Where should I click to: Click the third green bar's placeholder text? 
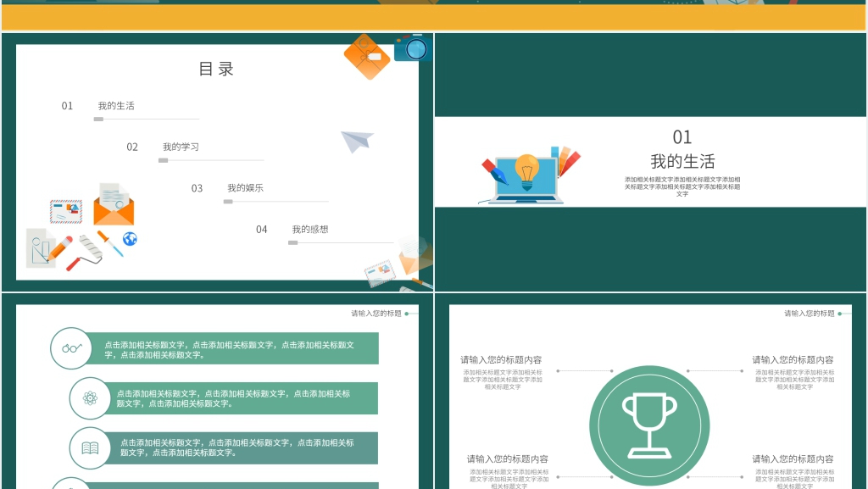point(237,447)
